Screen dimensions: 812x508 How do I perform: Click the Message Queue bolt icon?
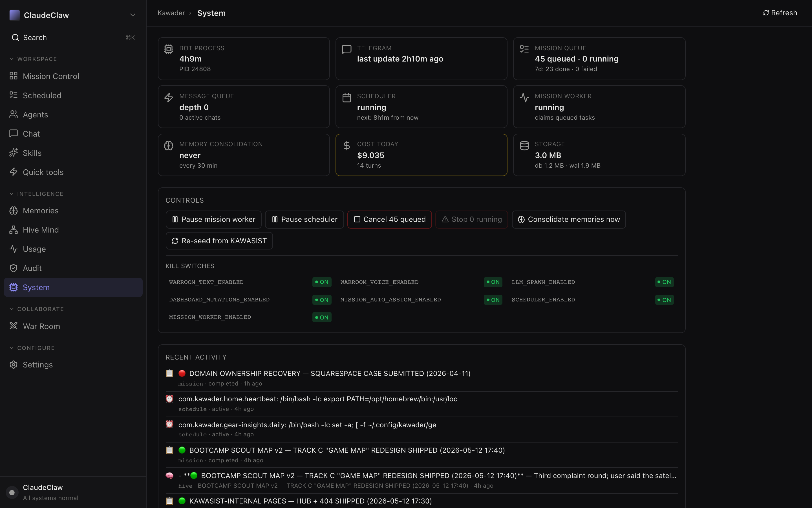[168, 97]
